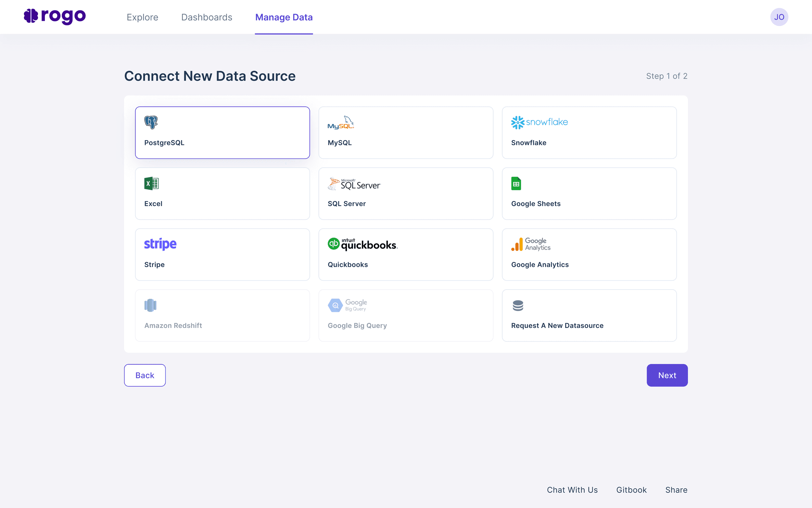Pick the green Excel icon
This screenshot has width=812, height=508.
point(151,183)
